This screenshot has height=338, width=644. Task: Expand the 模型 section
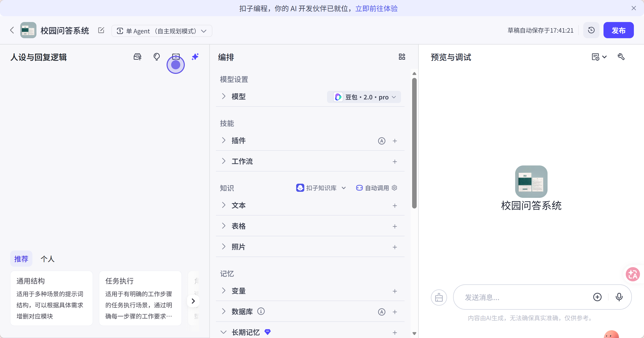[224, 96]
